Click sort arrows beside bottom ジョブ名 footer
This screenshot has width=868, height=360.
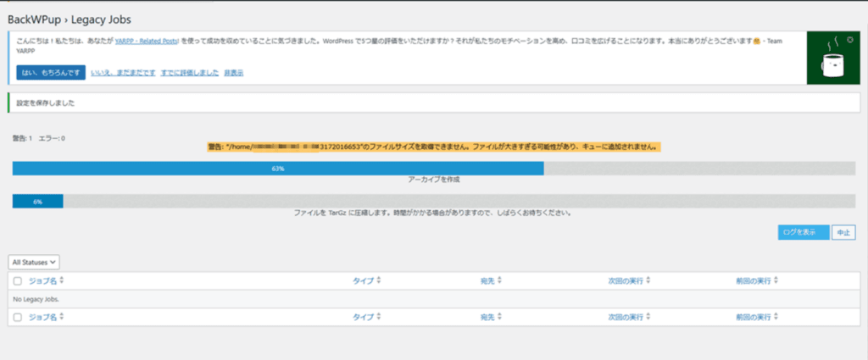click(x=62, y=318)
